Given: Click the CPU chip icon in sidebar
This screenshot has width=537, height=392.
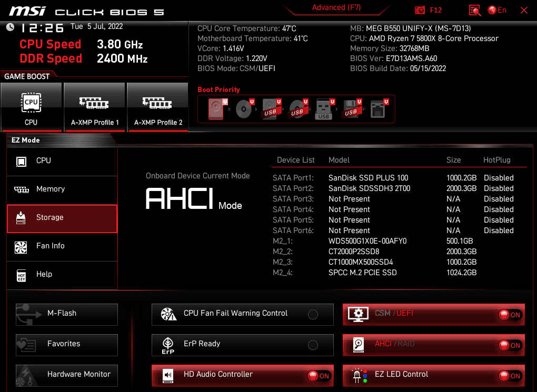Looking at the screenshot, I should tap(21, 162).
